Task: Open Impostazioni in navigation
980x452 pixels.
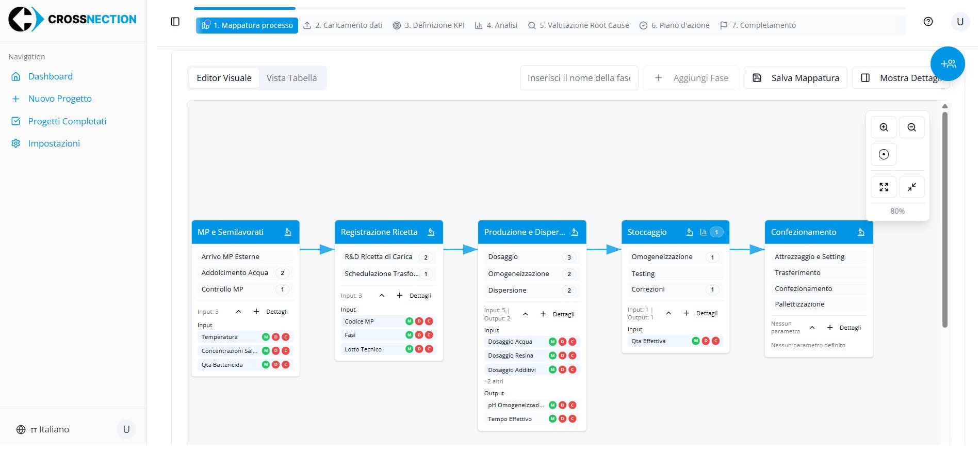Action: (x=54, y=143)
